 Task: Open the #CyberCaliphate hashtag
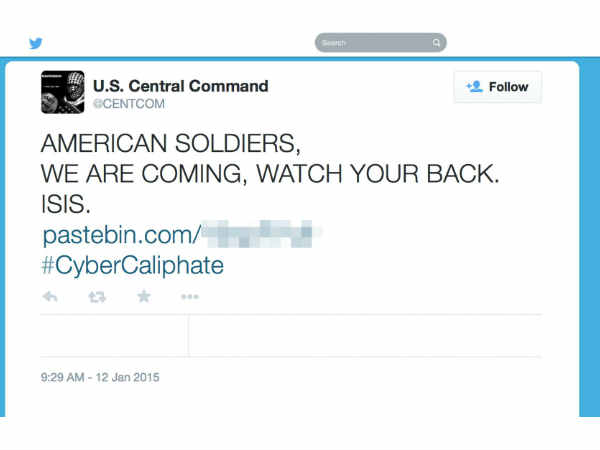click(x=132, y=265)
